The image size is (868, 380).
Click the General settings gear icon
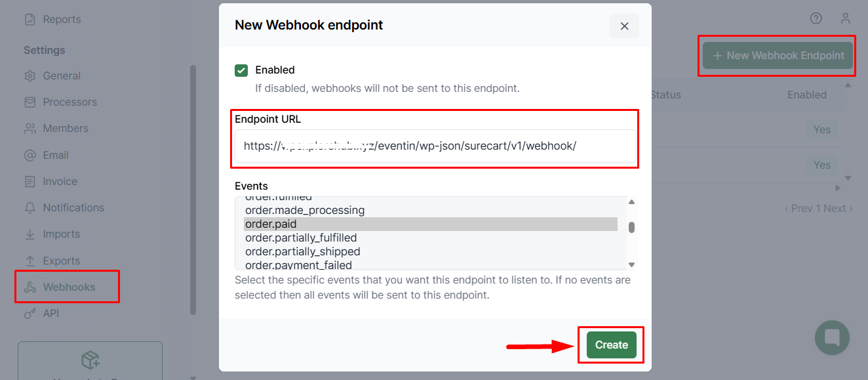pyautogui.click(x=30, y=76)
